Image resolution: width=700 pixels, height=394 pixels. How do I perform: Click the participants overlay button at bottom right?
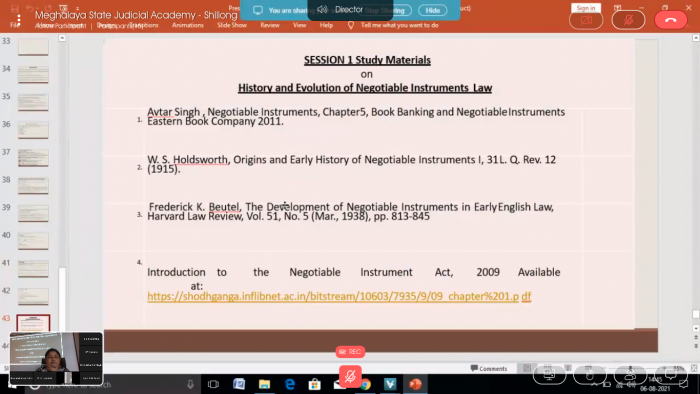(630, 374)
